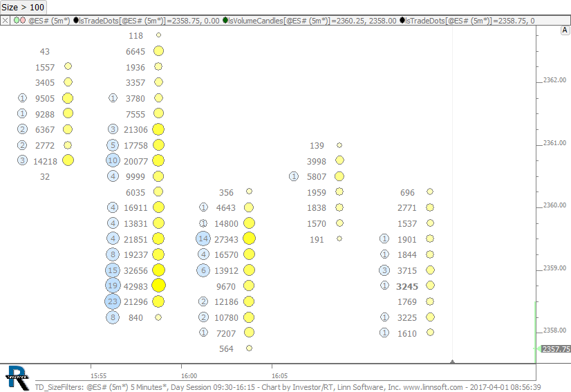Click the volume value 3998

[317, 161]
